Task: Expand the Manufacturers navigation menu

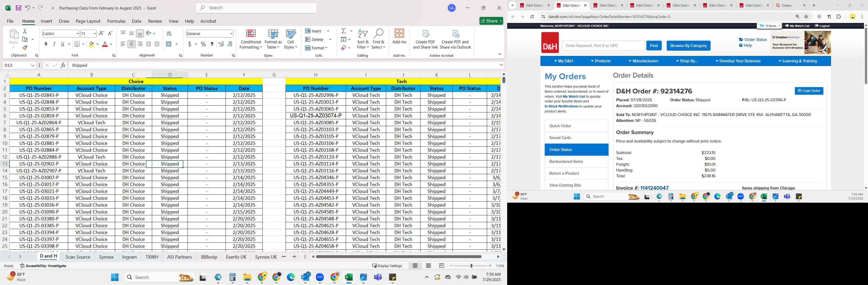Action: click(x=643, y=61)
